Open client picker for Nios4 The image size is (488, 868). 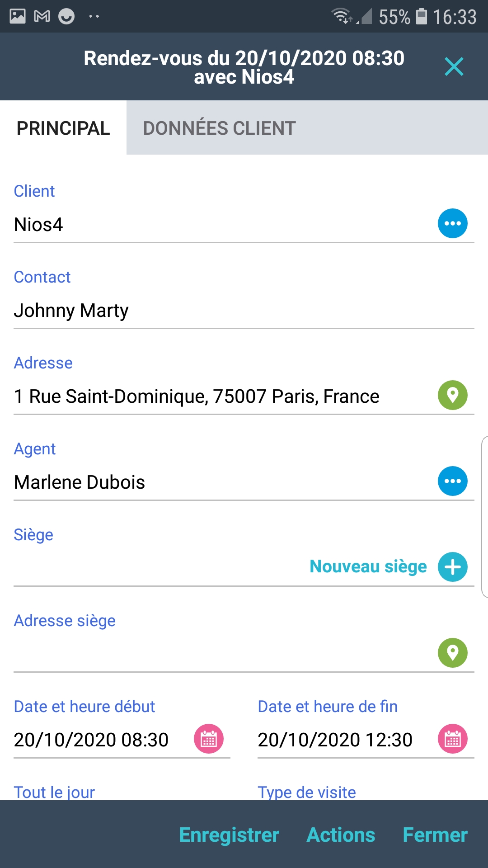[x=452, y=223]
